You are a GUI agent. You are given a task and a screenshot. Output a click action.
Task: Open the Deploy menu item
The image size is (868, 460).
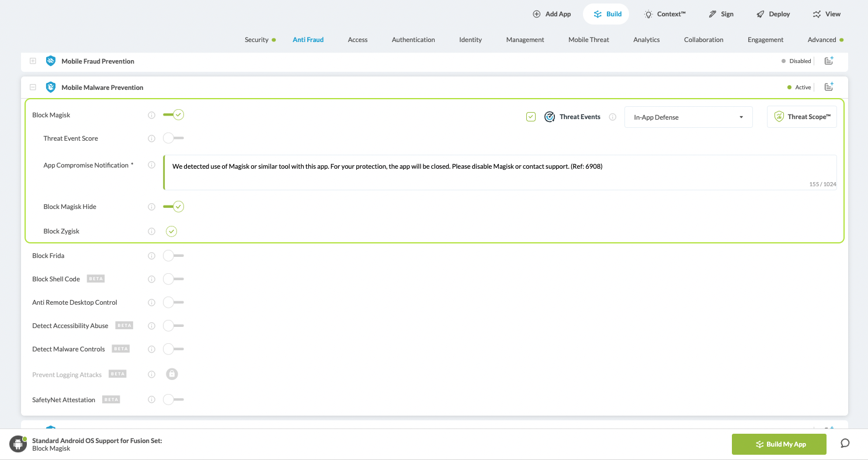[773, 14]
